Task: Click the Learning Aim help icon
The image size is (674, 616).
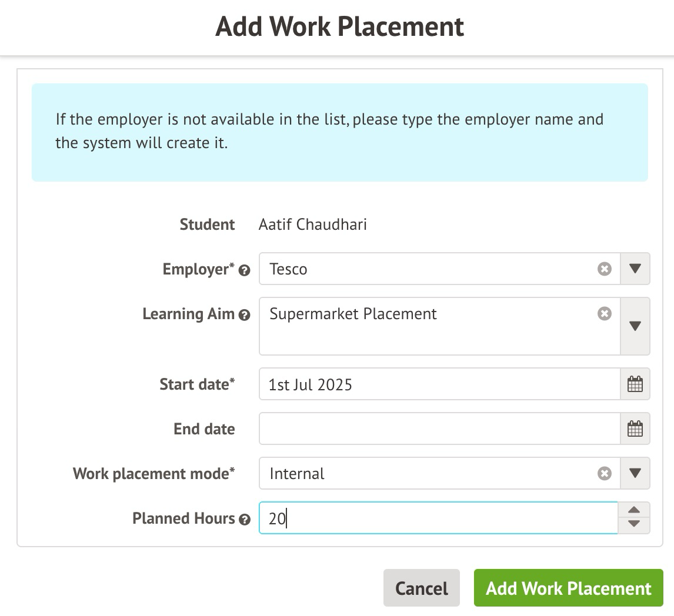Action: point(245,315)
